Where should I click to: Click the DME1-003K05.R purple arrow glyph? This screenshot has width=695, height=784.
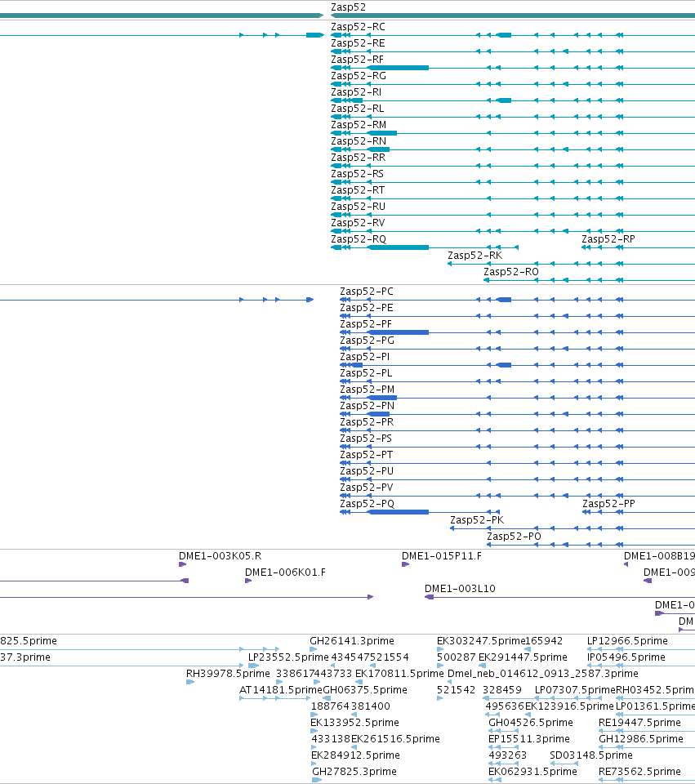(x=182, y=564)
